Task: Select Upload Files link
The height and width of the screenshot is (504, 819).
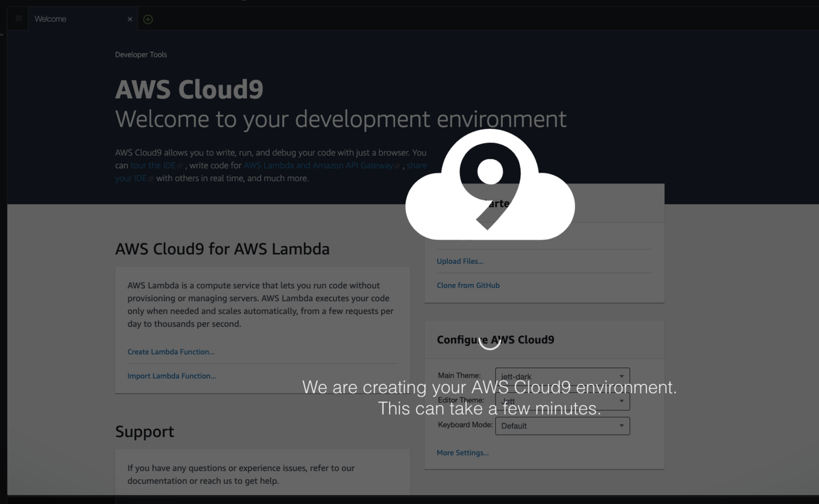Action: (x=460, y=261)
